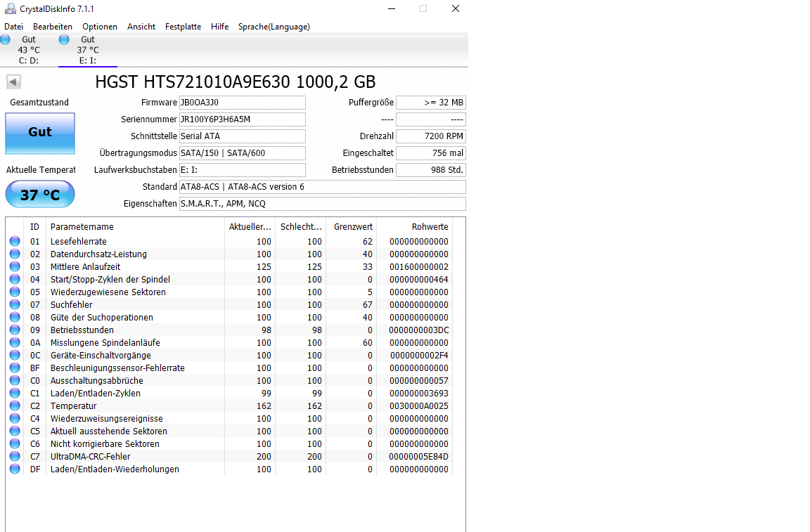
Task: Click raw value 001600000002
Action: point(418,266)
